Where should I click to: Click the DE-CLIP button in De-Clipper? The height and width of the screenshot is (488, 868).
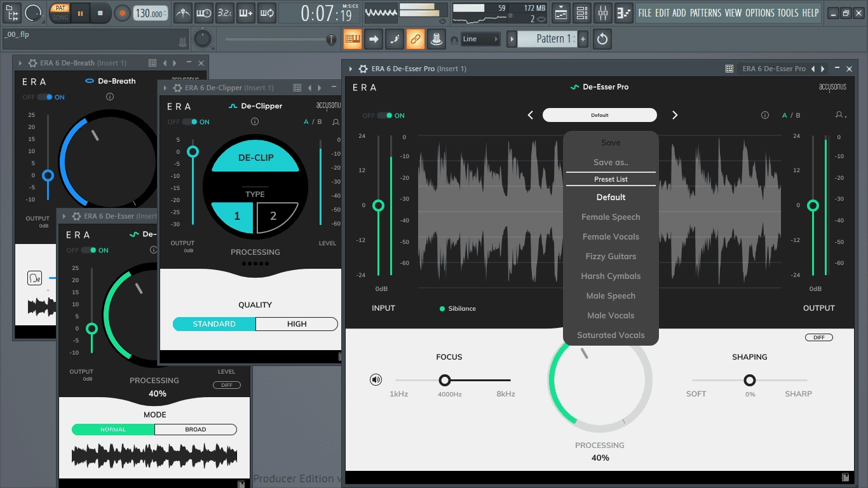coord(255,158)
